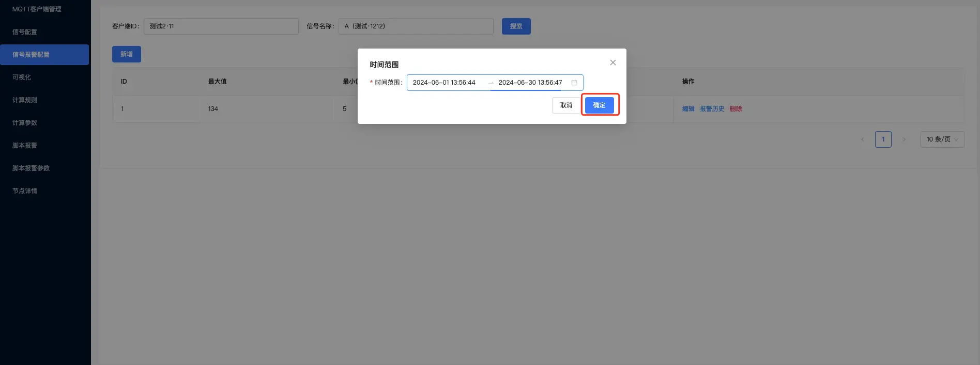
Task: Click the previous page arrow
Action: (x=862, y=139)
